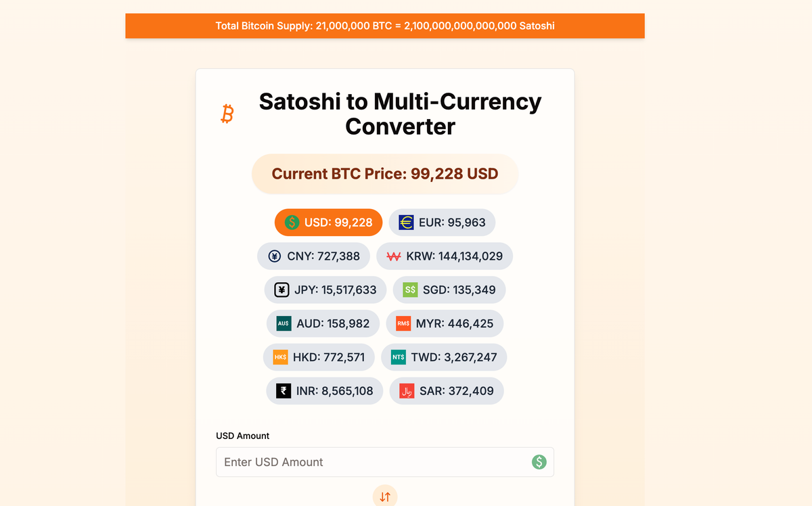
Task: Click the Euro flag icon
Action: (x=406, y=223)
